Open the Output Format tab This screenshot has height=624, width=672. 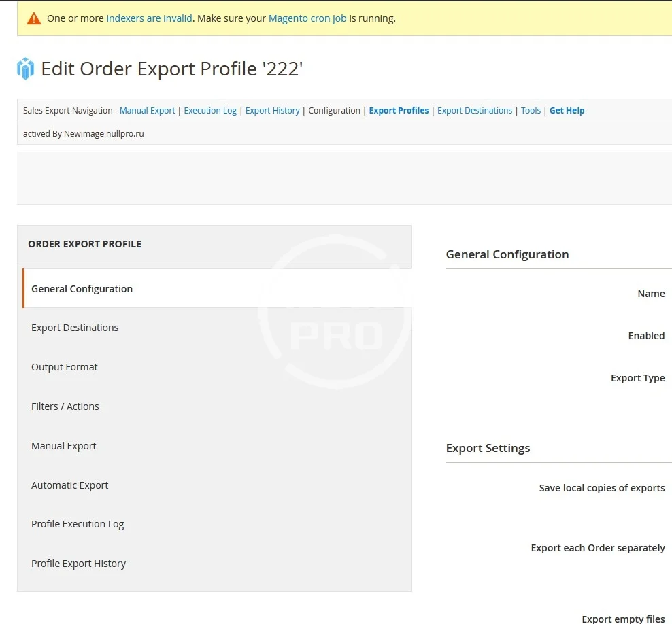(x=65, y=367)
